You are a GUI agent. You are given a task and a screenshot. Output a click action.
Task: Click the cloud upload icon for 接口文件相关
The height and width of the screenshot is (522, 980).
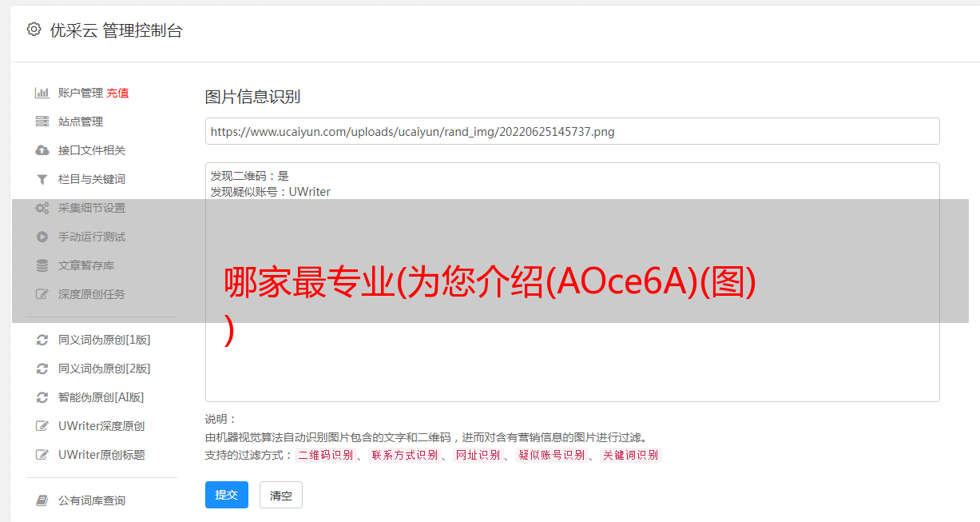tap(42, 150)
